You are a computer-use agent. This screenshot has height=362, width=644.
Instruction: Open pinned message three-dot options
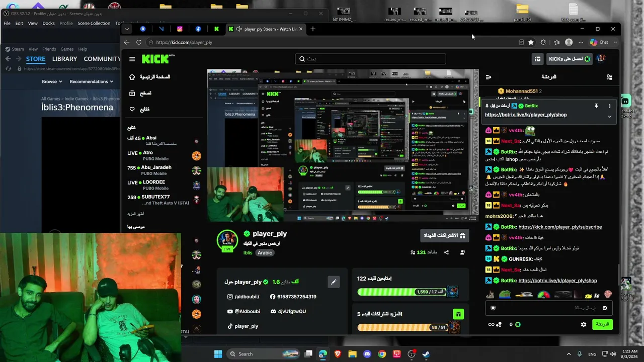[x=609, y=106]
